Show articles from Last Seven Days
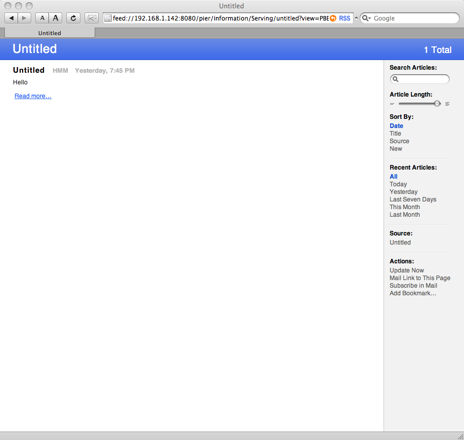The image size is (464, 440). pos(413,199)
